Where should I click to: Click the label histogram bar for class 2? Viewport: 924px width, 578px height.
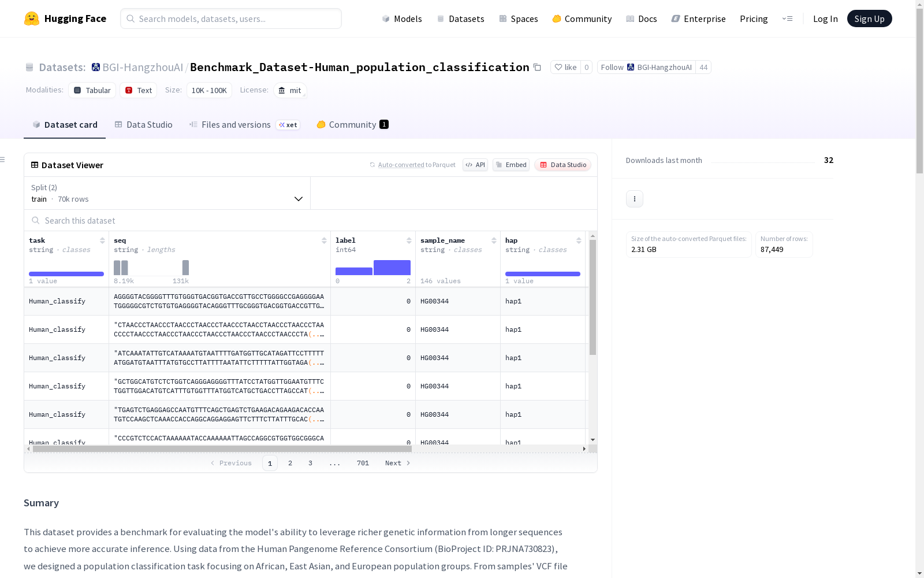point(392,268)
